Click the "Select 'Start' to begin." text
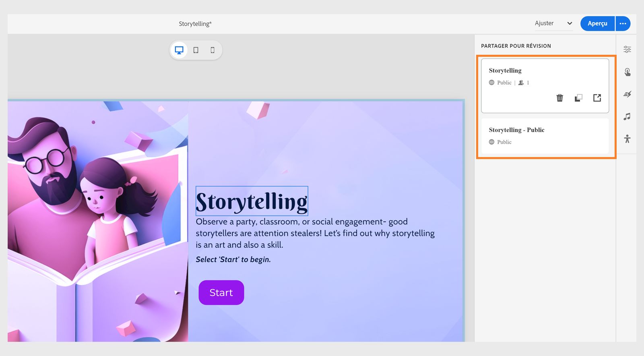The height and width of the screenshot is (356, 644). pos(233,259)
